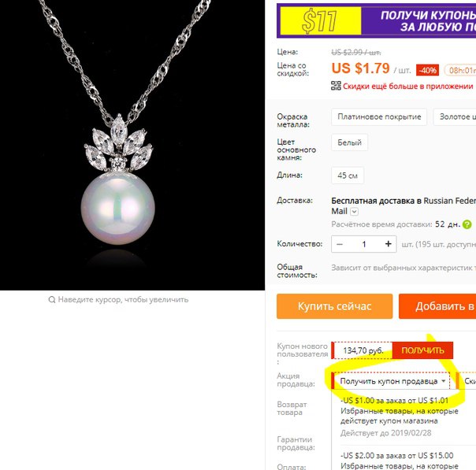Increase quantity with the plus button
Viewport: 476px width, 470px height.
[x=388, y=244]
